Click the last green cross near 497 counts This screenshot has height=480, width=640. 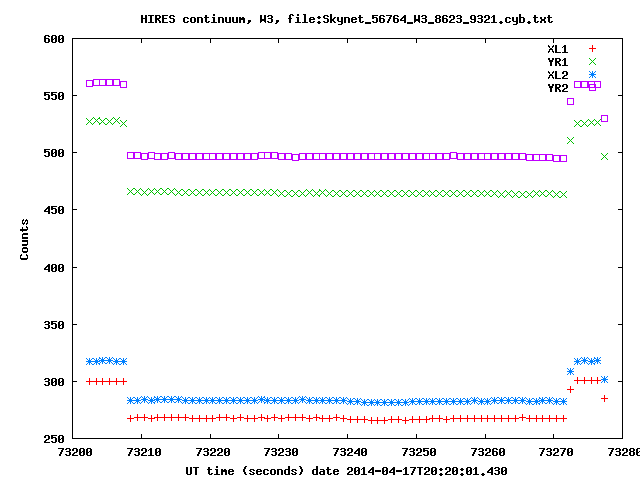pyautogui.click(x=604, y=156)
